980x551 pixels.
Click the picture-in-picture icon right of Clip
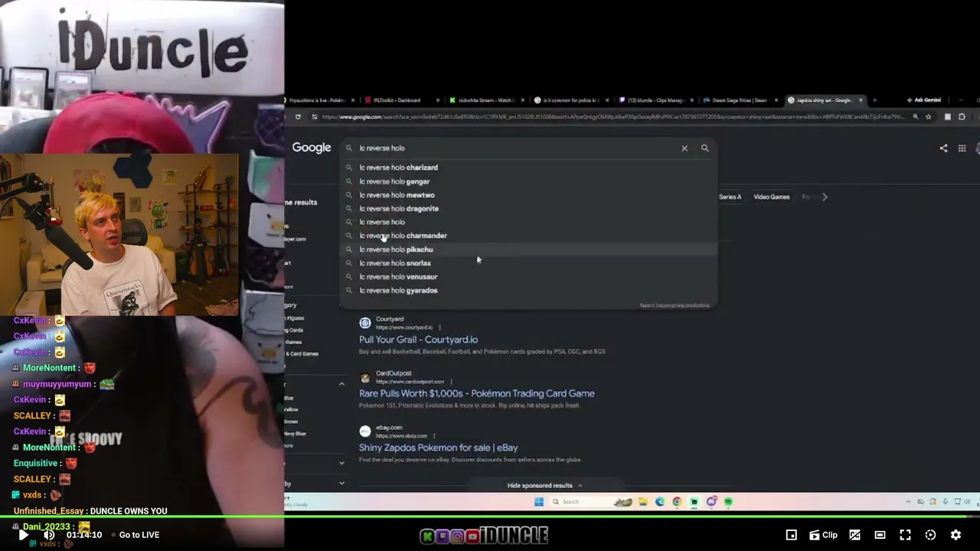(854, 535)
